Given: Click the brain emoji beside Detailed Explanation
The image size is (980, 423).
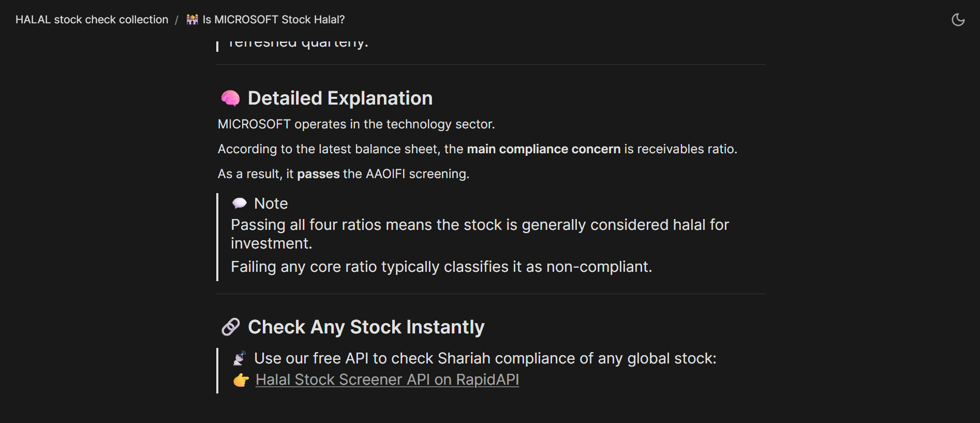Looking at the screenshot, I should 231,97.
